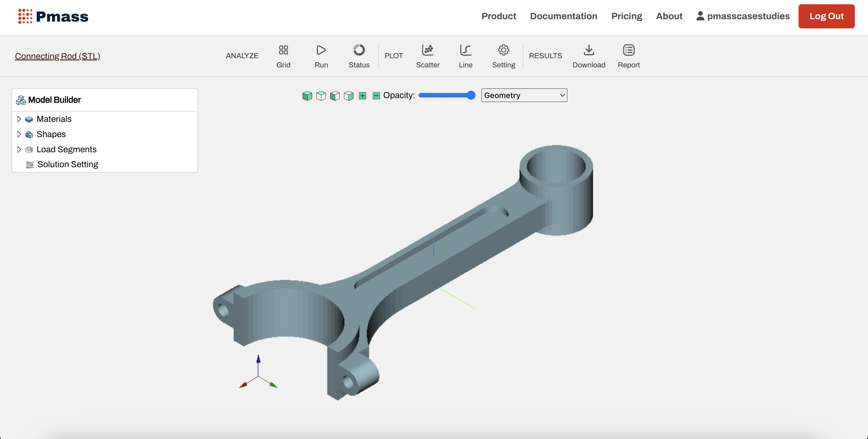
Task: Open the Pricing page
Action: [626, 16]
